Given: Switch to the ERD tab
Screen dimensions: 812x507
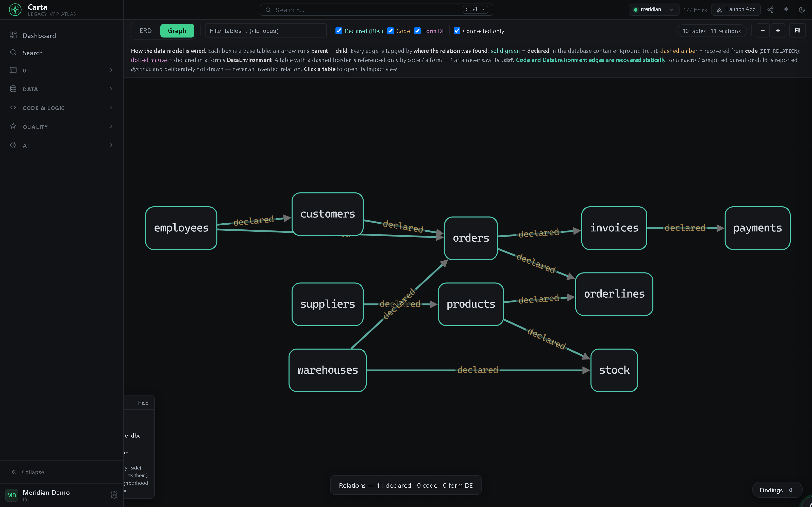Looking at the screenshot, I should [146, 31].
